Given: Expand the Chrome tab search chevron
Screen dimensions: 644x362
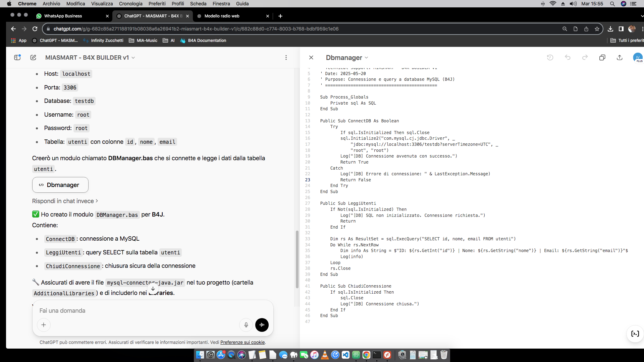Looking at the screenshot, I should 642,16.
